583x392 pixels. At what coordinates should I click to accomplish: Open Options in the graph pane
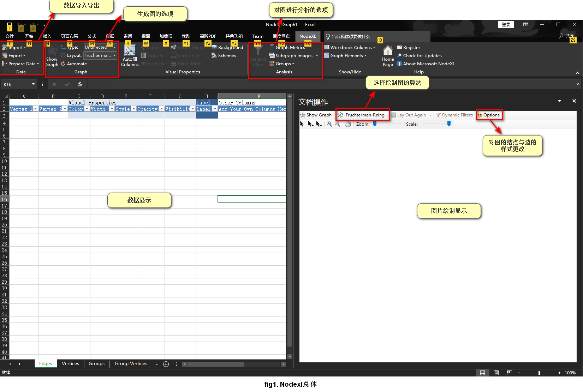pyautogui.click(x=489, y=115)
